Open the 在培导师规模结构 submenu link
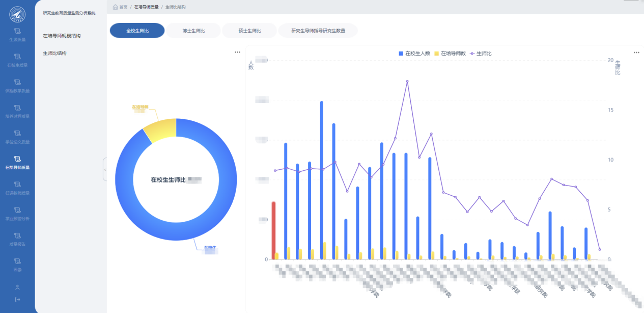 click(62, 36)
